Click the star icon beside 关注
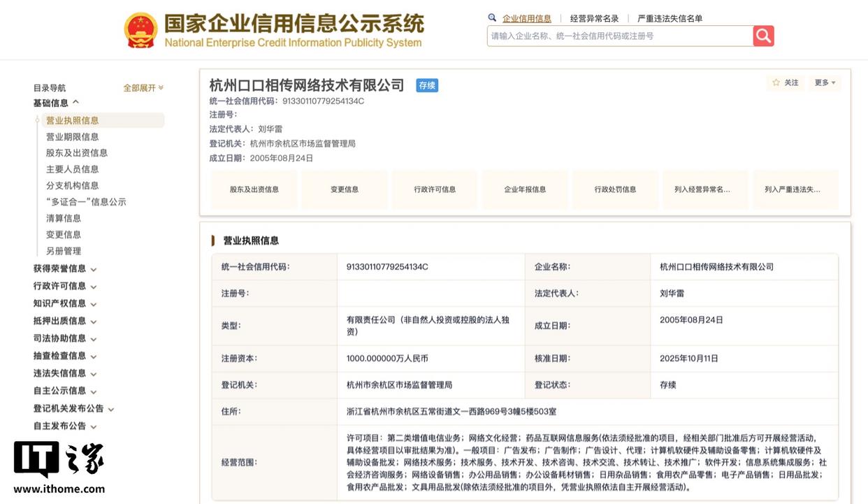This screenshot has width=868, height=504. (776, 82)
